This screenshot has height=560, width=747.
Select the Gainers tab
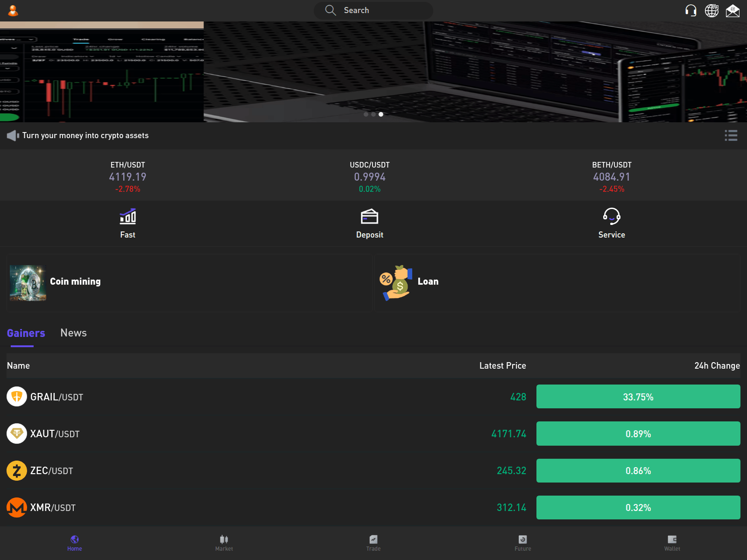[26, 333]
